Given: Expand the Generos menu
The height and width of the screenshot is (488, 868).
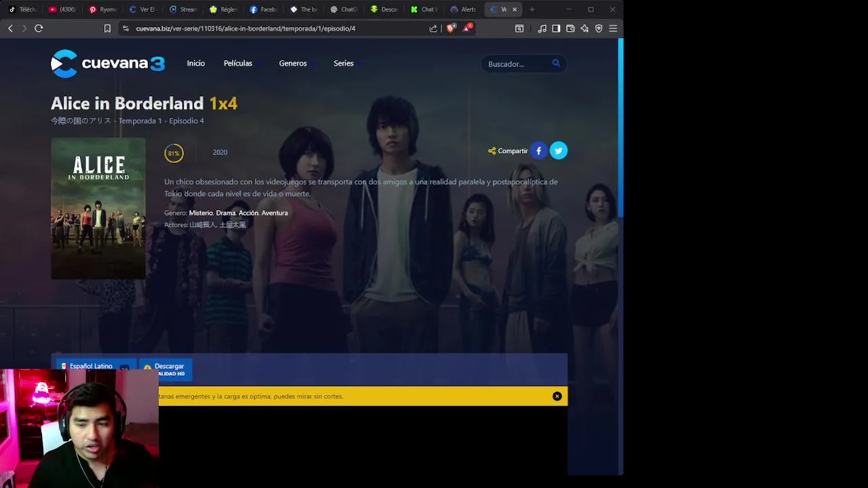Looking at the screenshot, I should 294,63.
